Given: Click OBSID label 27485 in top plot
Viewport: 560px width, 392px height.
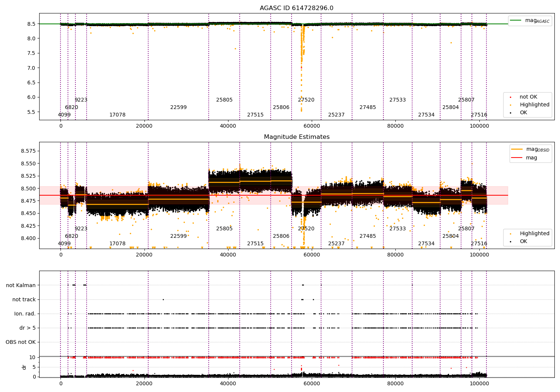Looking at the screenshot, I should 368,108.
